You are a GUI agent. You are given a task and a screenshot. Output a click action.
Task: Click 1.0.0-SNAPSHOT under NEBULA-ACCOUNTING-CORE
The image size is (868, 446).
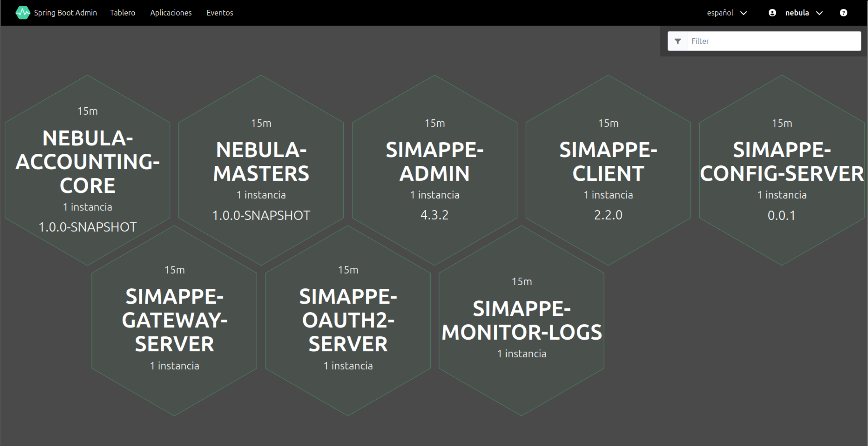click(x=88, y=227)
